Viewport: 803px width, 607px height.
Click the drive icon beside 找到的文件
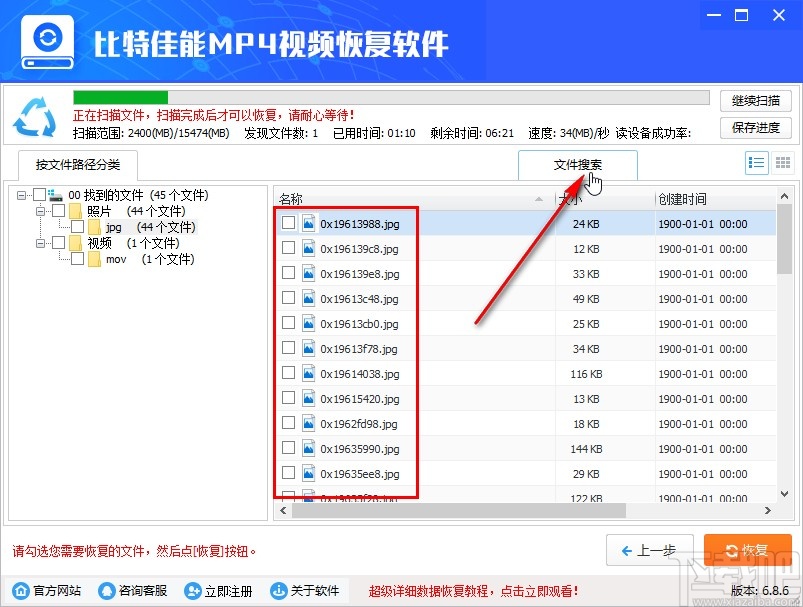pos(55,195)
